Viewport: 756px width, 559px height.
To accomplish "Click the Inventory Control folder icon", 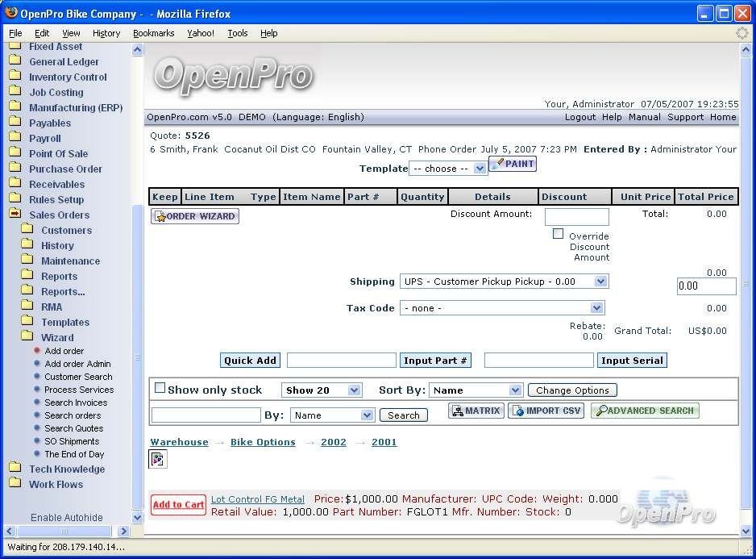I will (x=15, y=77).
